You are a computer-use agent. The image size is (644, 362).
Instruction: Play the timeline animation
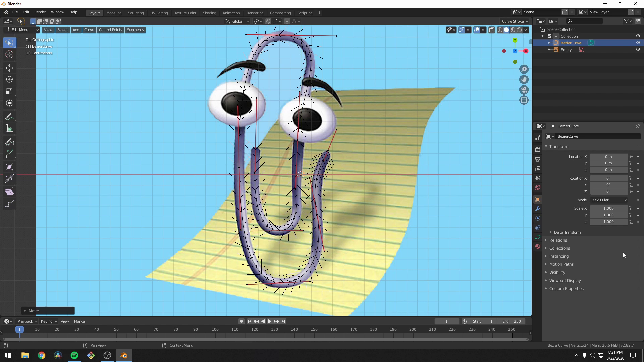pos(269,321)
